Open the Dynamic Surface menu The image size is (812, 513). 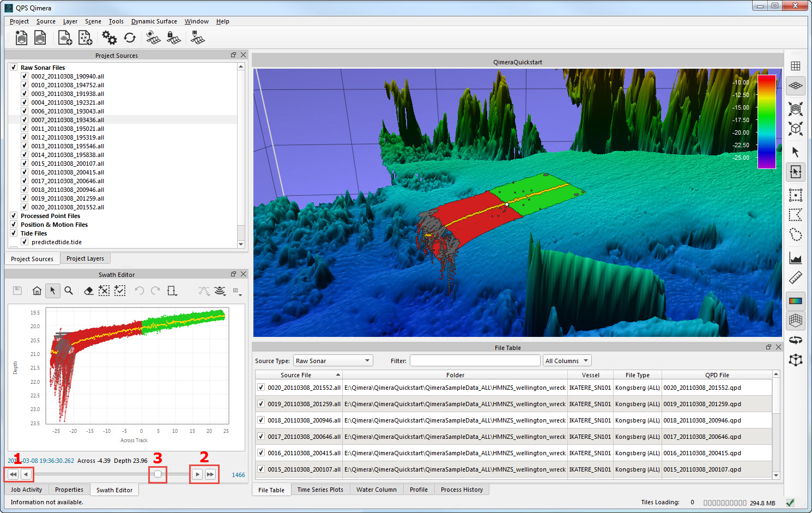[154, 21]
